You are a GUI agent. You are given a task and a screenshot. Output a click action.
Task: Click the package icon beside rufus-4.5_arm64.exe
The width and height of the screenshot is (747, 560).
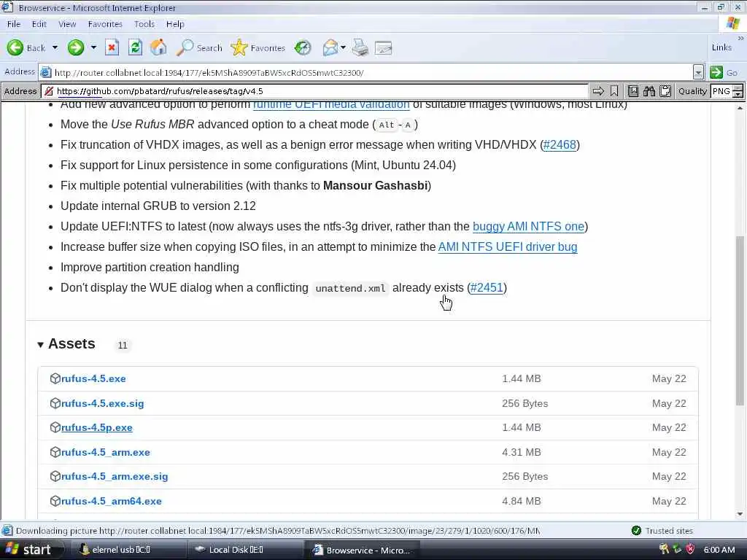pyautogui.click(x=55, y=501)
